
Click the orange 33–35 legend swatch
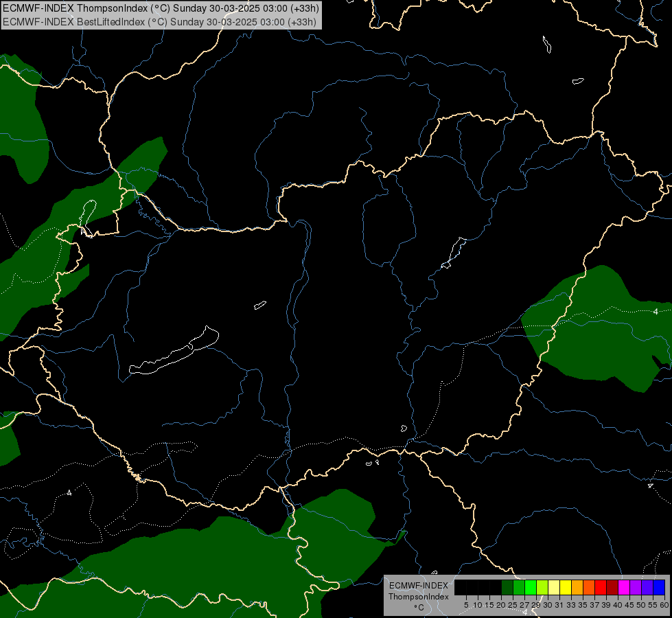click(577, 587)
